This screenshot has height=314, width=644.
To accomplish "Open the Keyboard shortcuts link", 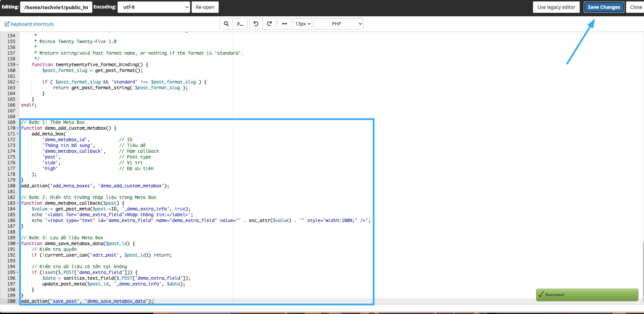I will (x=32, y=24).
